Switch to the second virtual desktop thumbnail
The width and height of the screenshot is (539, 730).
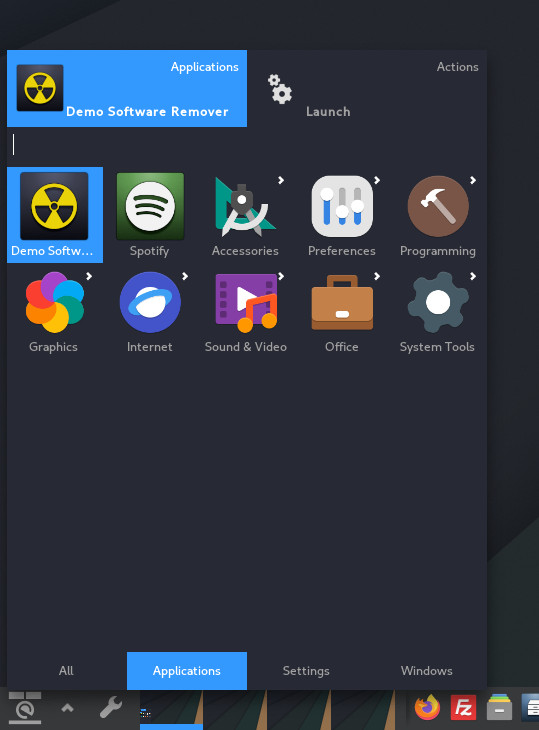(235, 710)
